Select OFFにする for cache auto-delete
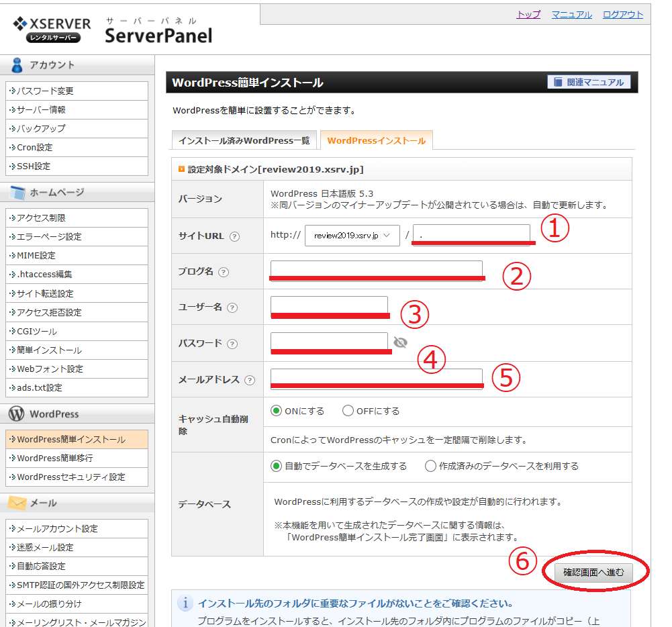The height and width of the screenshot is (627, 672). click(x=348, y=411)
